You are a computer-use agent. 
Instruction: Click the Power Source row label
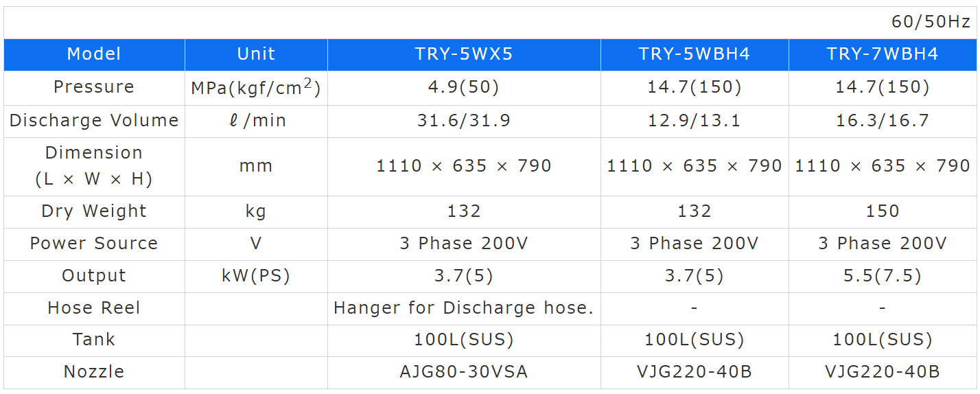pyautogui.click(x=94, y=244)
